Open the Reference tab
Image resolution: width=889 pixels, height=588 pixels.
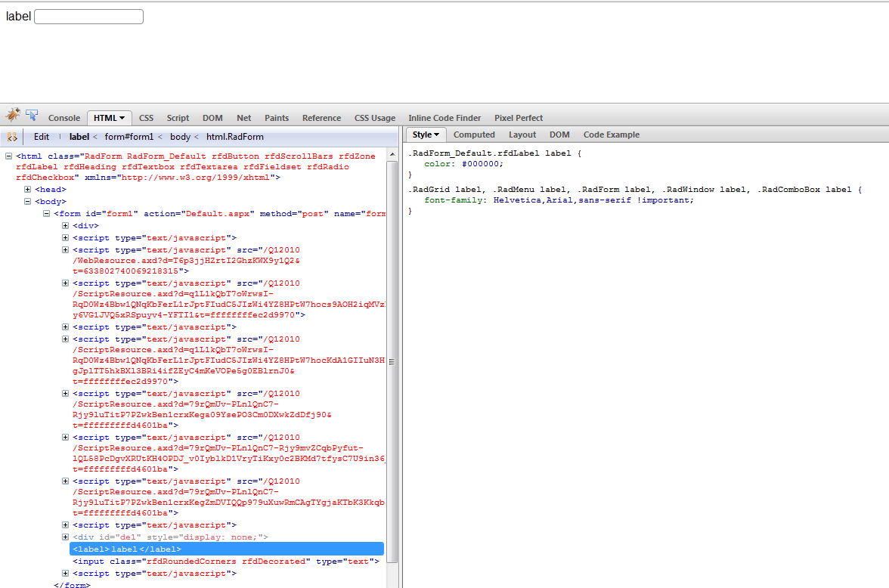(321, 118)
